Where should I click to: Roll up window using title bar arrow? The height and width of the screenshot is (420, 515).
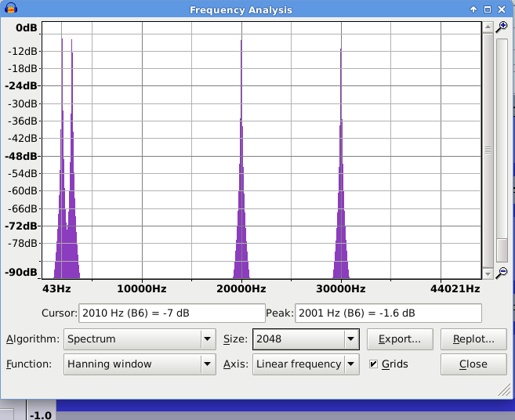point(473,9)
